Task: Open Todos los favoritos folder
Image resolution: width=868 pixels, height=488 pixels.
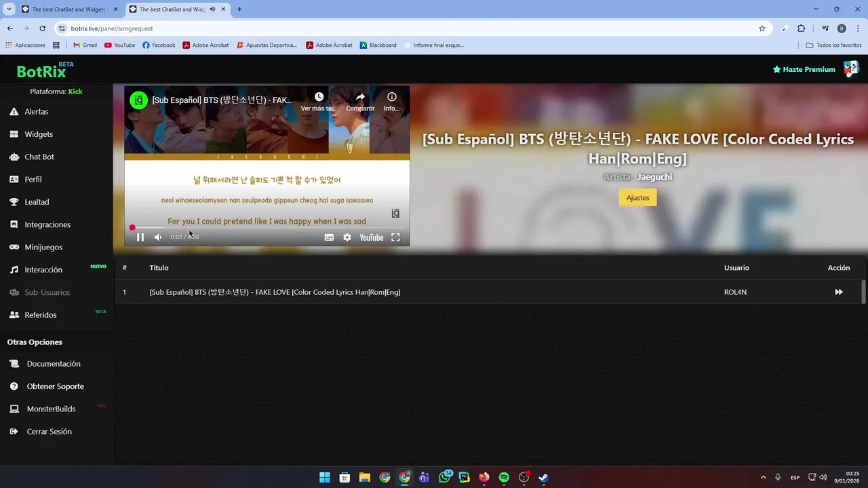Action: [x=833, y=45]
